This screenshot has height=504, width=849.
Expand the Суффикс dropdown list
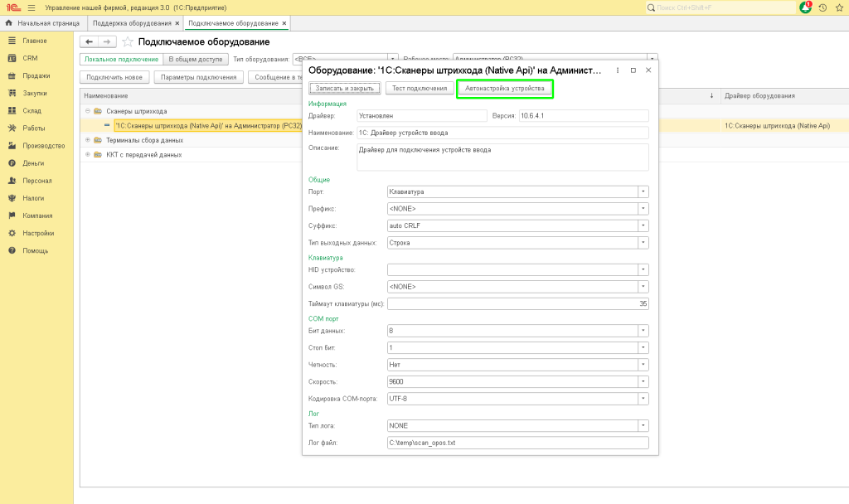pos(643,225)
